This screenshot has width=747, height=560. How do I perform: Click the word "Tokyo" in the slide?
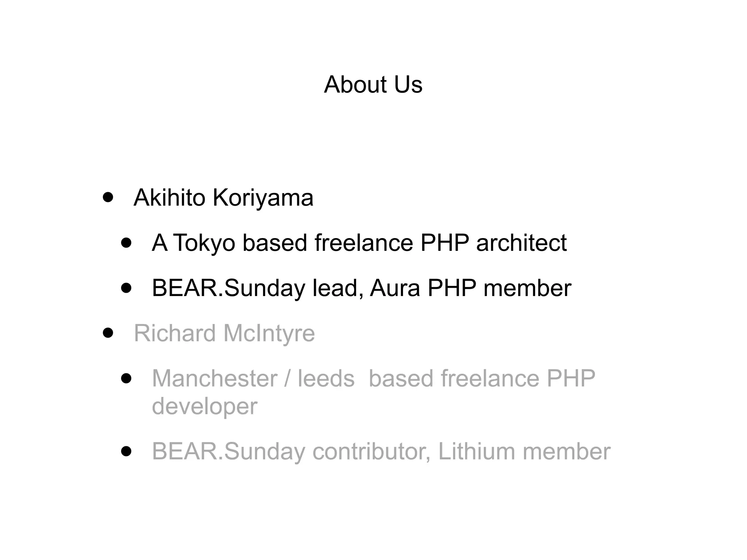[204, 243]
